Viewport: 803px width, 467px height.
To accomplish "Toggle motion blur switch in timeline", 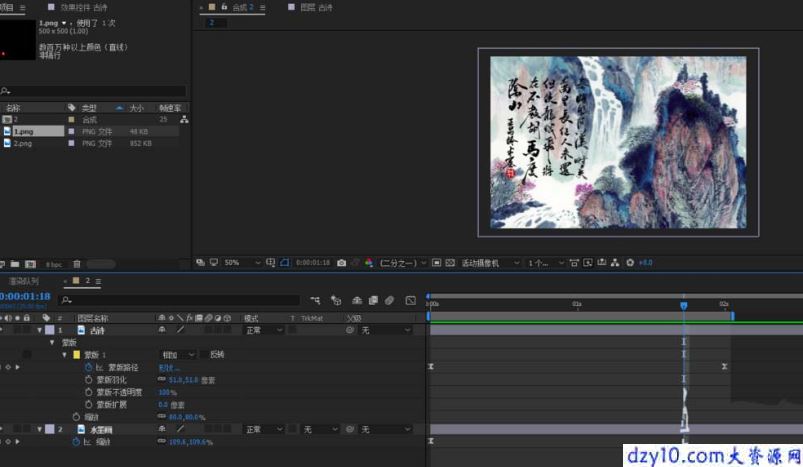I will click(389, 300).
